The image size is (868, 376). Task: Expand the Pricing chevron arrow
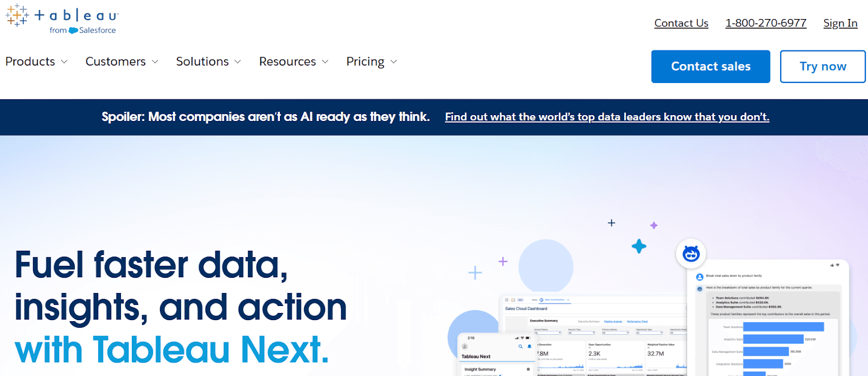(x=394, y=62)
